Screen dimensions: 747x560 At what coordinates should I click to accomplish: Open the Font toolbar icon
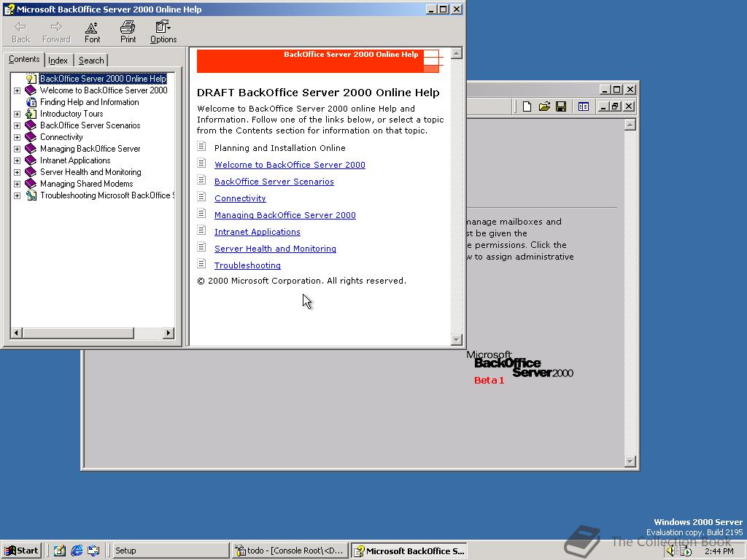click(x=92, y=28)
